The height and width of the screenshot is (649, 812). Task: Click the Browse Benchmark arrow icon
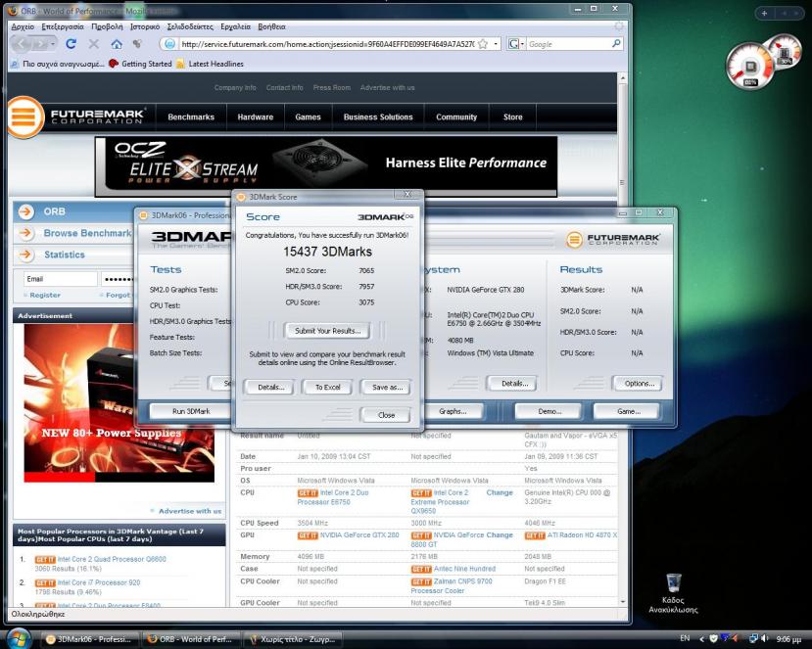coord(25,233)
